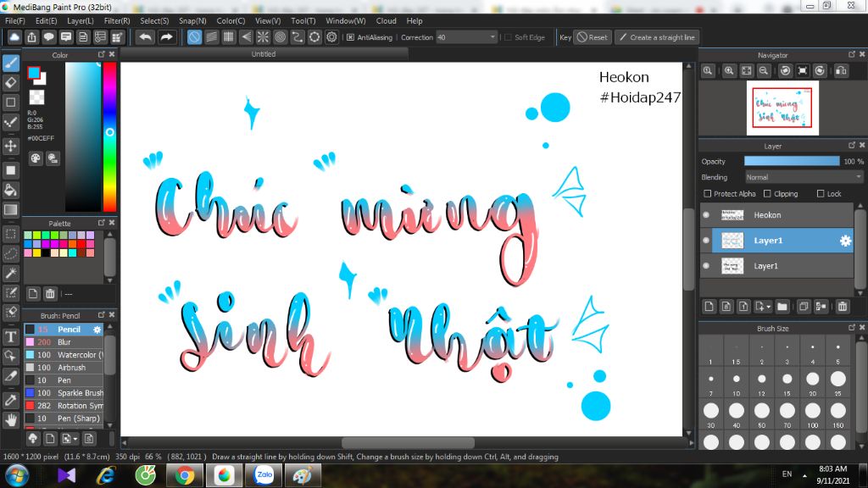Enable the Lock checkbox
Image resolution: width=868 pixels, height=488 pixels.
tap(821, 194)
